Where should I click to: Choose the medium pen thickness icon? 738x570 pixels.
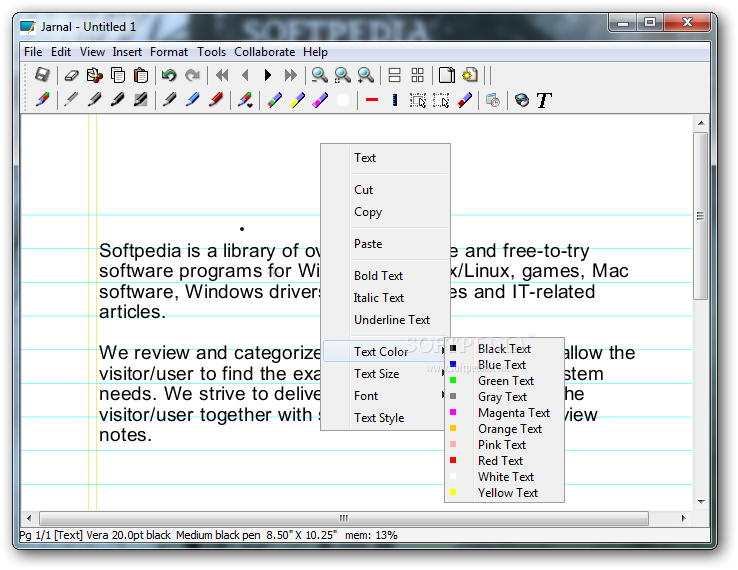pyautogui.click(x=95, y=100)
